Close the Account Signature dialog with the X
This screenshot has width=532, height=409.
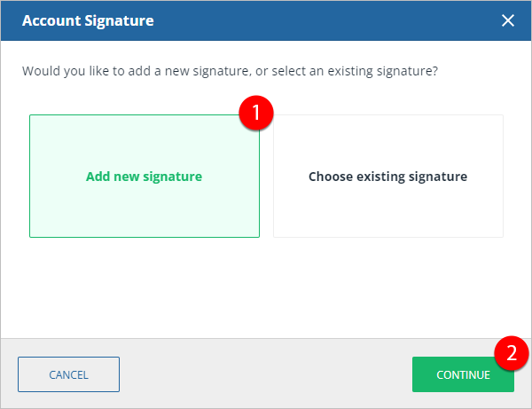[x=508, y=20]
